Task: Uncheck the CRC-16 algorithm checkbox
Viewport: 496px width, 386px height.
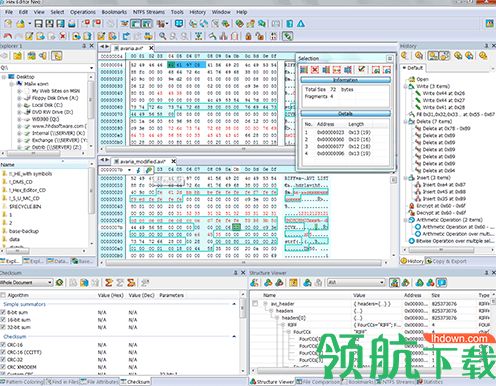Action: pyautogui.click(x=3, y=345)
